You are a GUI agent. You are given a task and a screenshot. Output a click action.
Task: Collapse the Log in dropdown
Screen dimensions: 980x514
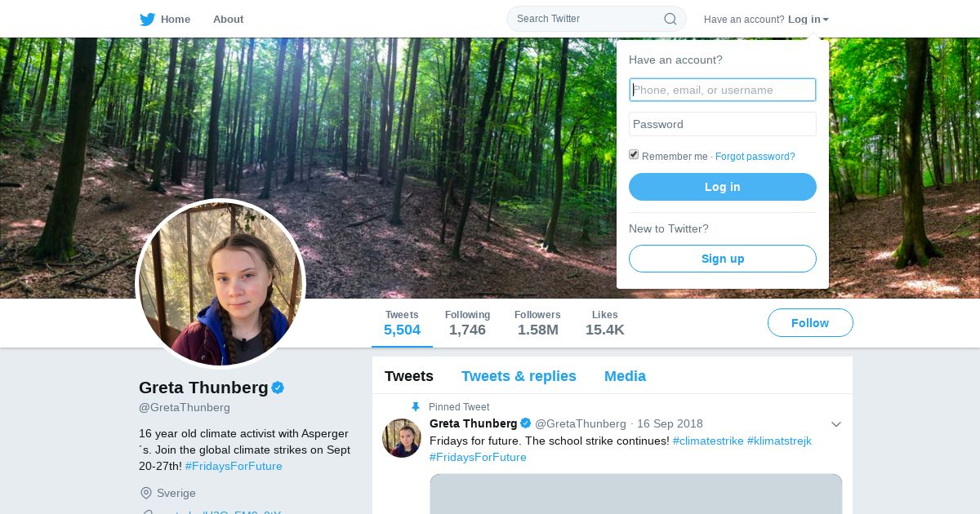pos(808,19)
